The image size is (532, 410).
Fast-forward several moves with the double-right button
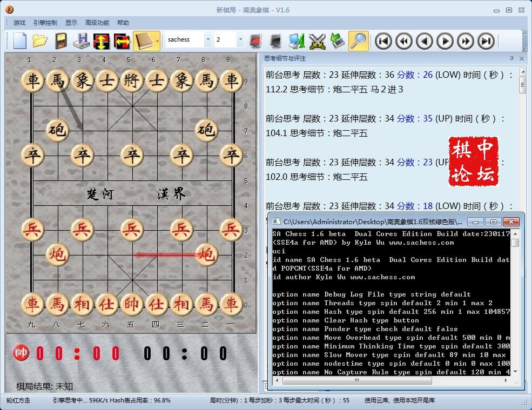tap(466, 41)
